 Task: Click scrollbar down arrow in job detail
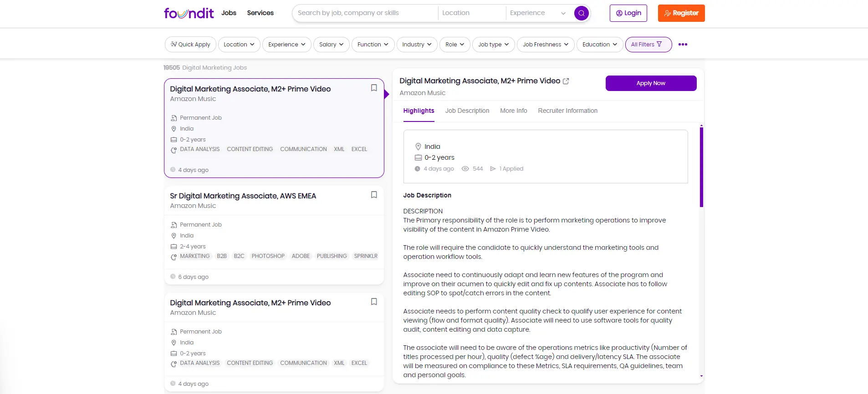tap(701, 376)
